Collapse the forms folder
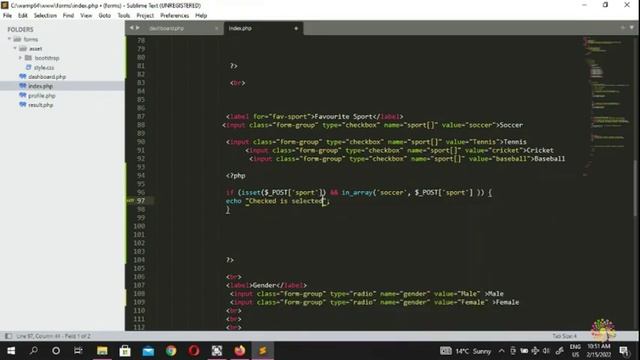 point(9,39)
